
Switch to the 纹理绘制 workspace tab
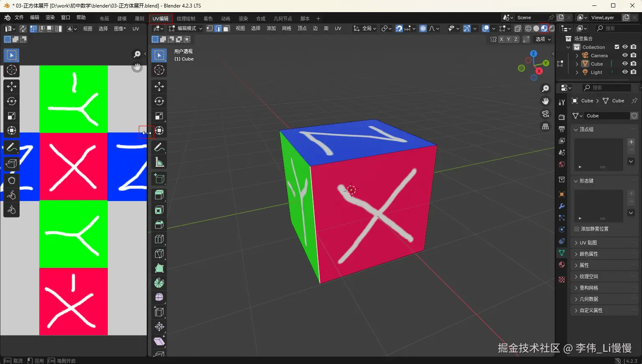(186, 19)
